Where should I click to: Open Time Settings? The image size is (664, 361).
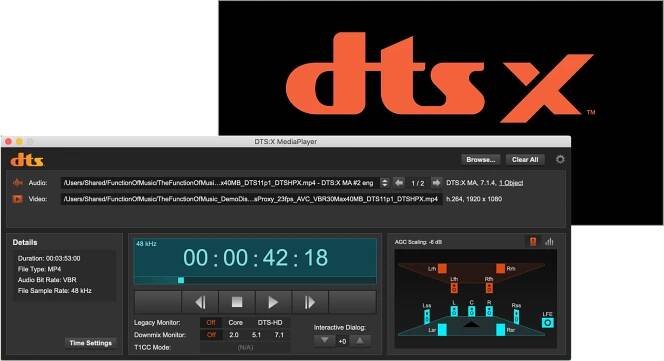[91, 343]
